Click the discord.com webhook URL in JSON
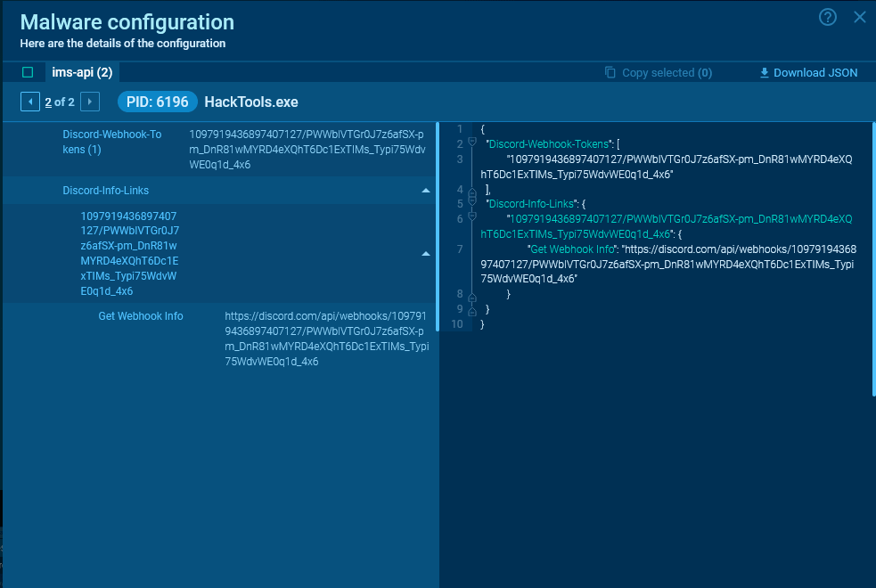Screen dimensions: 876x588 tap(668, 264)
